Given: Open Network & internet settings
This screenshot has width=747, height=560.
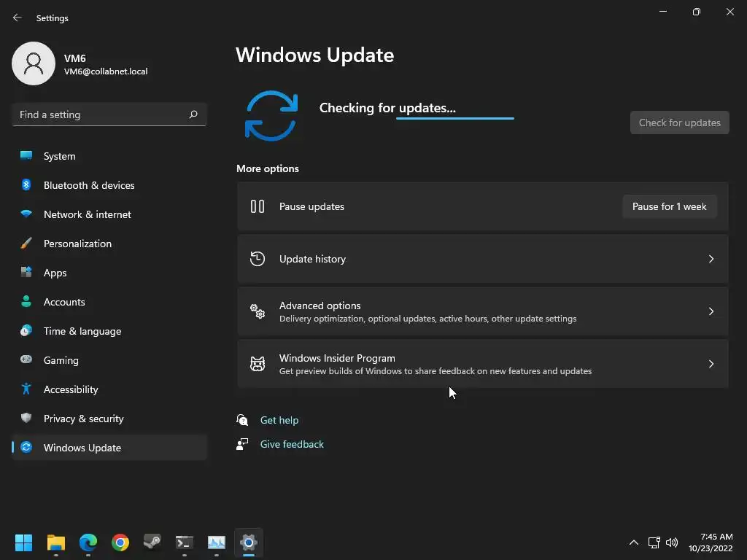Looking at the screenshot, I should (x=109, y=214).
